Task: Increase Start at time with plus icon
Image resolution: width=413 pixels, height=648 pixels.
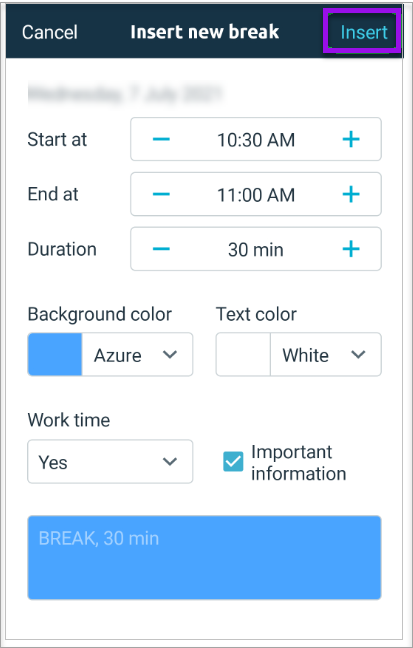Action: tap(351, 139)
